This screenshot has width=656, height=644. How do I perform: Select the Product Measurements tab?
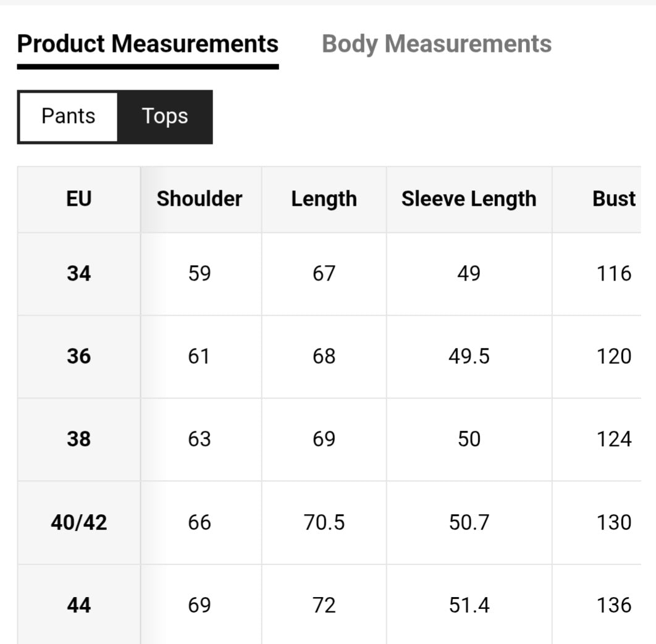(148, 44)
